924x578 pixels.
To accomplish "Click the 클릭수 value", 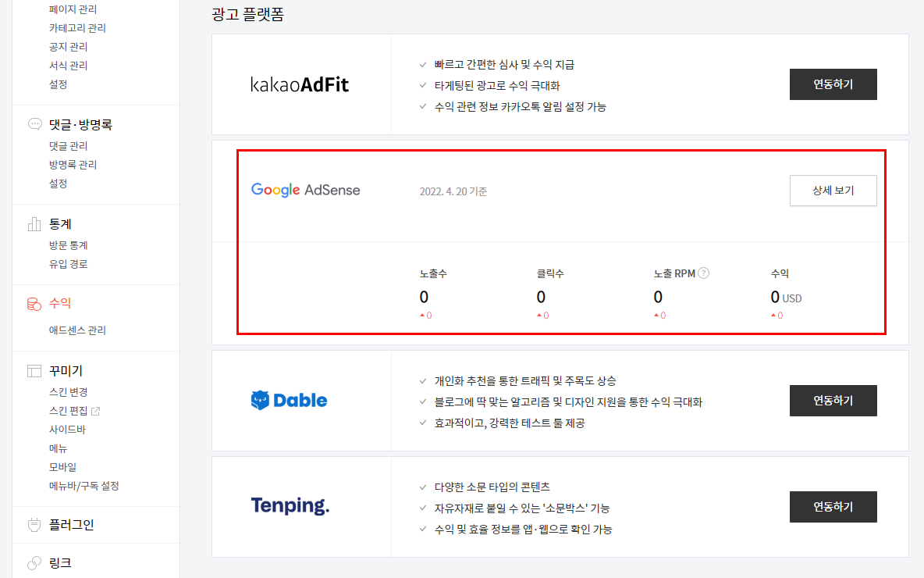I will [541, 297].
